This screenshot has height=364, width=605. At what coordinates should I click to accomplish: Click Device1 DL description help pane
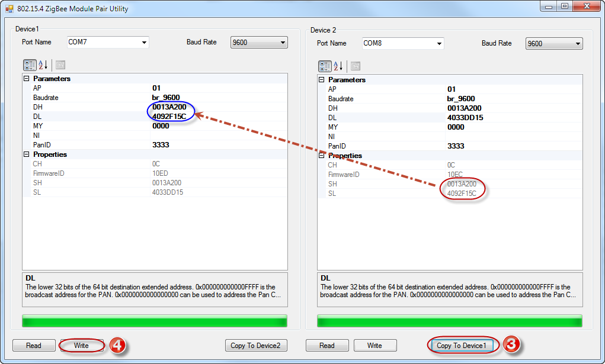click(x=155, y=289)
